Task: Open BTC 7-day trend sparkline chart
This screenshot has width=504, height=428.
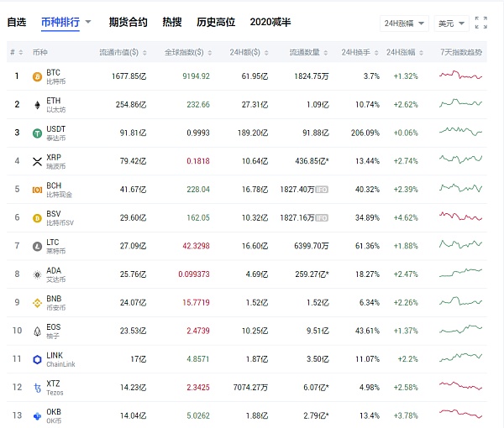Action: pos(461,76)
